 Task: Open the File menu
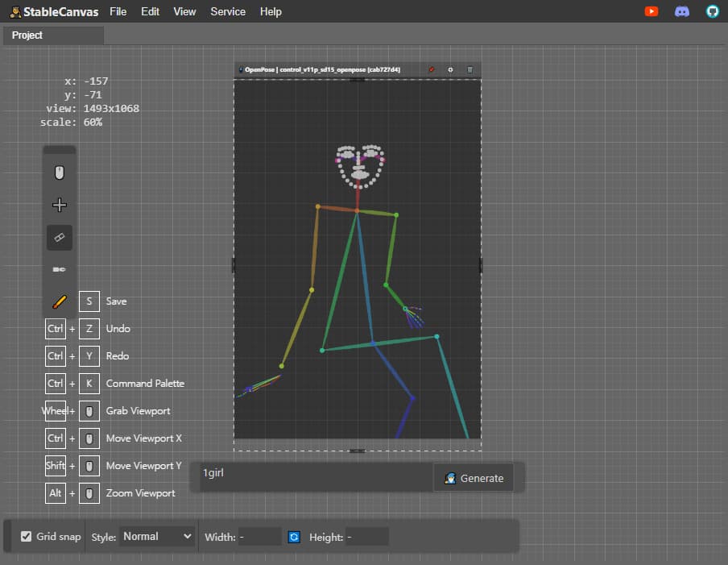(118, 11)
